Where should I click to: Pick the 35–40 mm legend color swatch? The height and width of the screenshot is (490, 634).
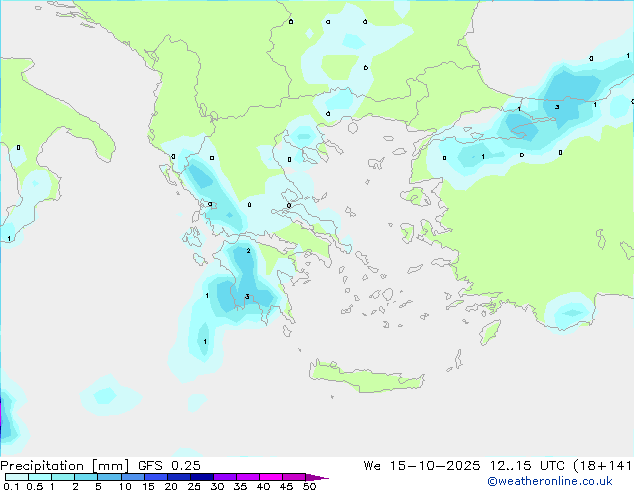(x=247, y=477)
